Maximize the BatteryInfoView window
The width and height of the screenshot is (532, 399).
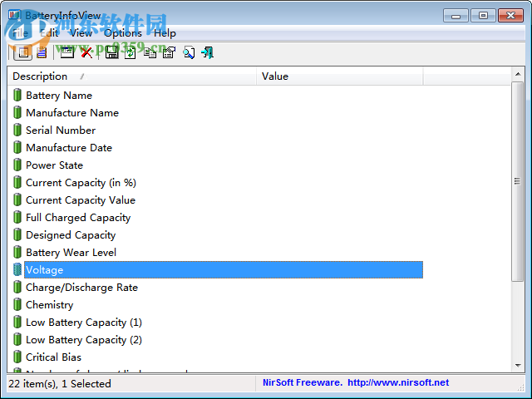483,16
